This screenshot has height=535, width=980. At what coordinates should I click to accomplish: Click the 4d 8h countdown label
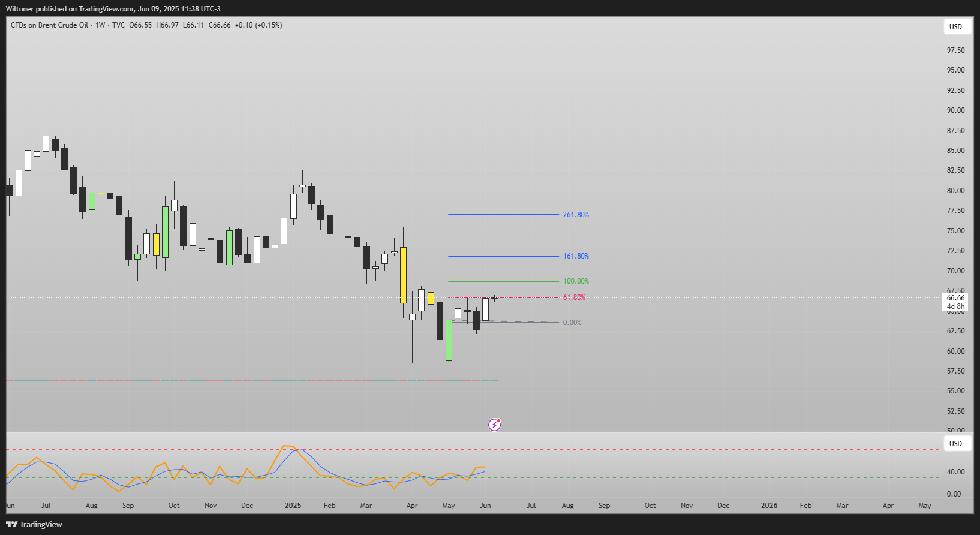point(955,306)
